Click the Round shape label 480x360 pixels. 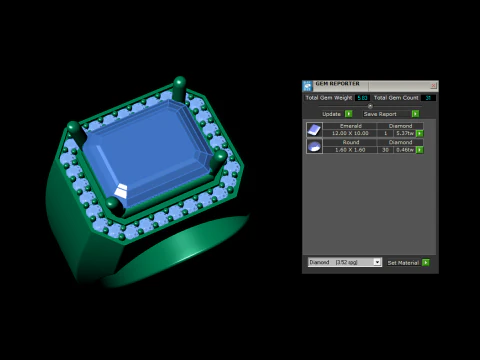[351, 142]
